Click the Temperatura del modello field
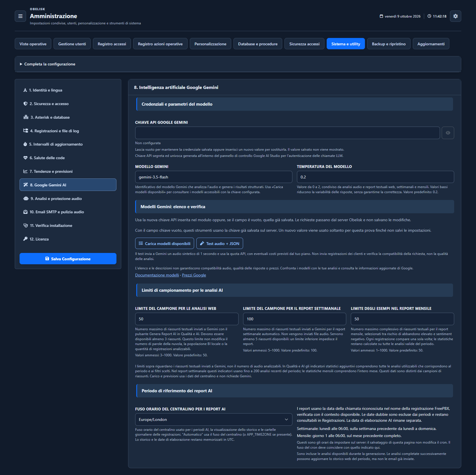 [x=375, y=177]
